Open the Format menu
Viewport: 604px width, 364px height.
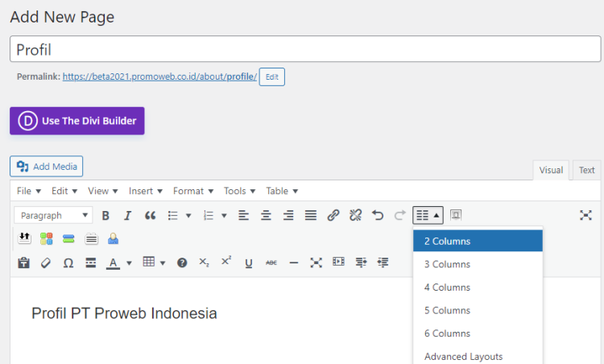(193, 191)
